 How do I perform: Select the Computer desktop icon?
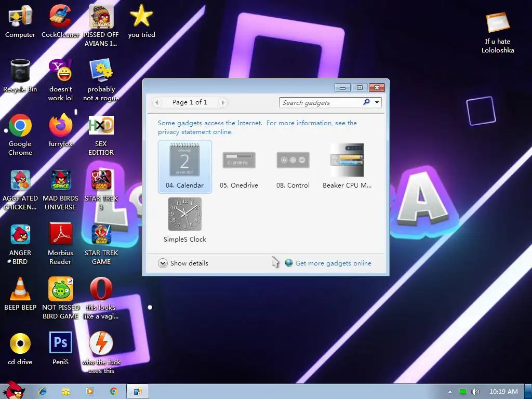pyautogui.click(x=20, y=21)
